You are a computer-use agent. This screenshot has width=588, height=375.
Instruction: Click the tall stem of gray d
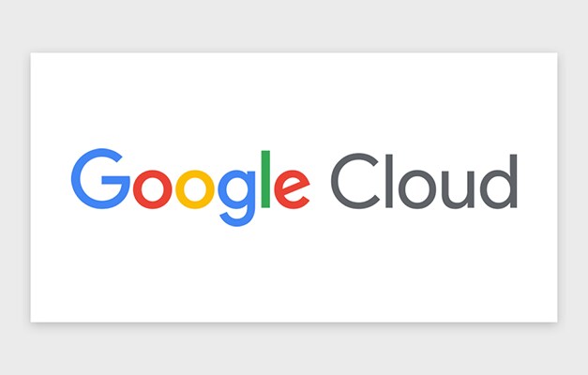pyautogui.click(x=514, y=181)
